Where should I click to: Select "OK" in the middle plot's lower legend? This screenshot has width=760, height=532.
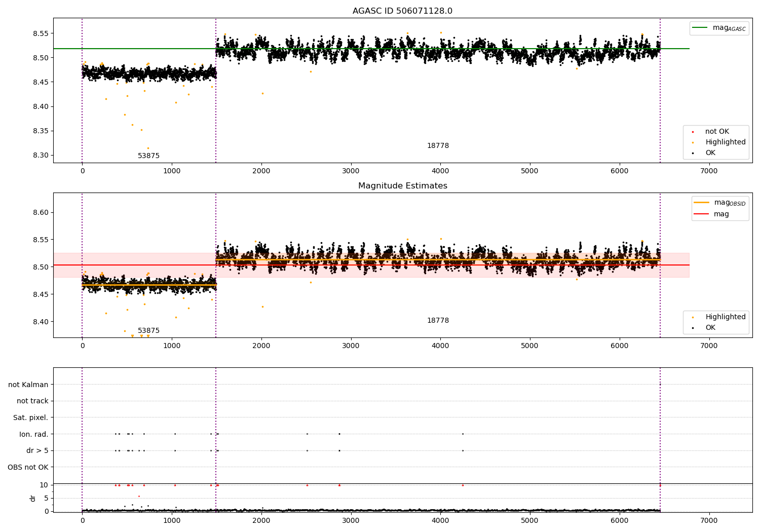[x=710, y=328]
